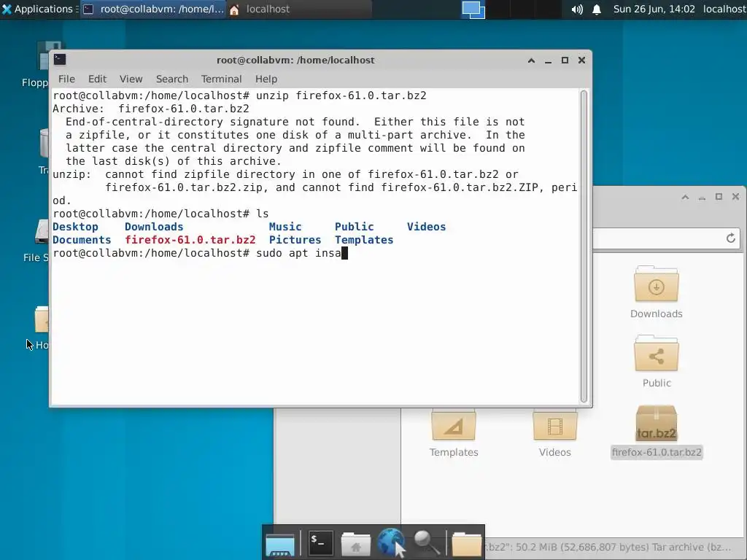Open the application finder magnifier in dock
This screenshot has height=560, width=747.
click(427, 542)
